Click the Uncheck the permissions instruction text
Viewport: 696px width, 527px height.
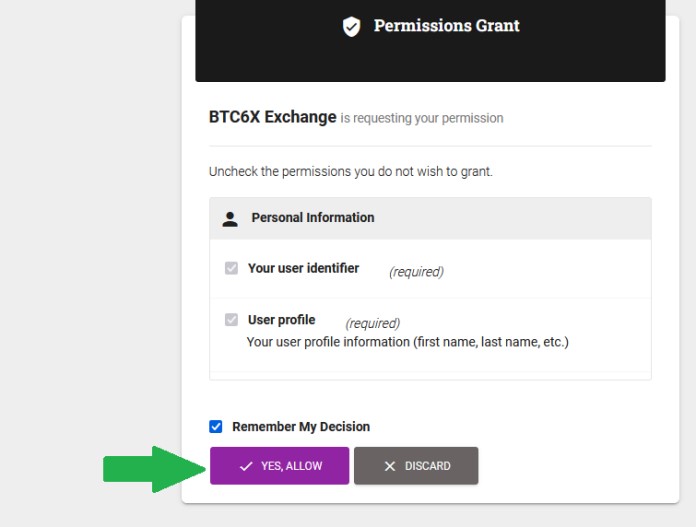pyautogui.click(x=351, y=171)
